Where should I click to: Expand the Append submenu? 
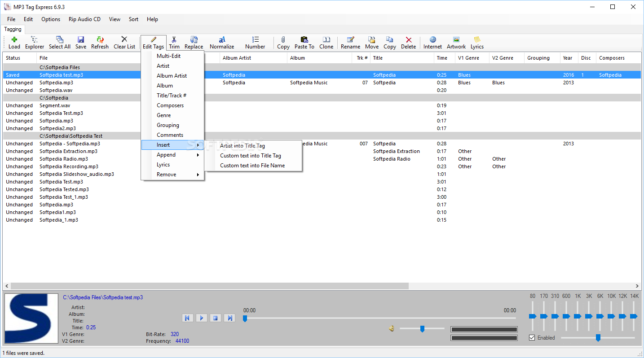click(173, 155)
